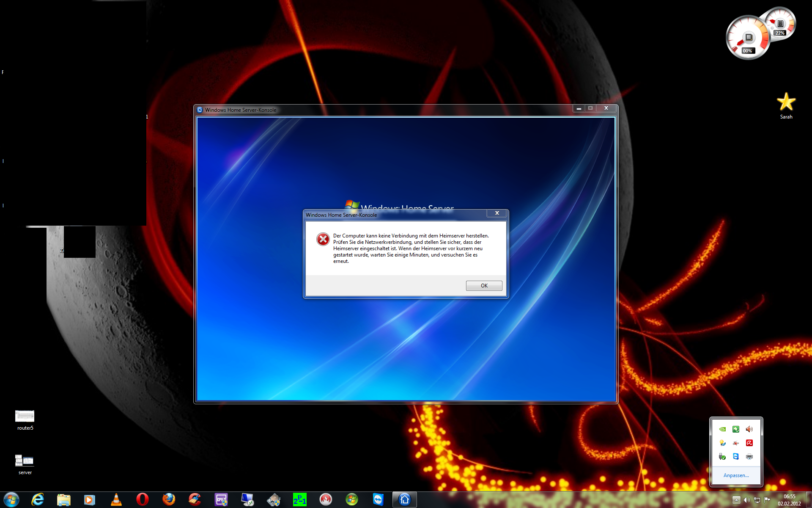Open Windows Explorer folder icon in taskbar
Image resolution: width=812 pixels, height=508 pixels.
tap(64, 500)
